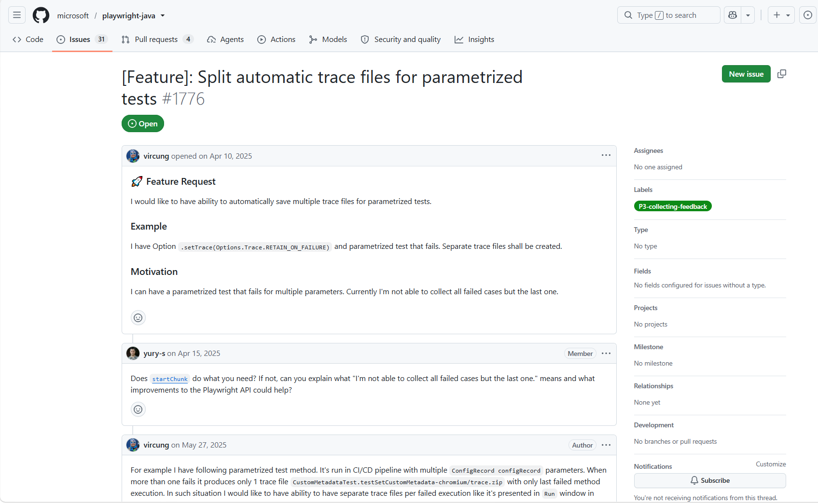Click the Assignees sidebar heading
Viewport: 818px width, 504px height.
(649, 150)
